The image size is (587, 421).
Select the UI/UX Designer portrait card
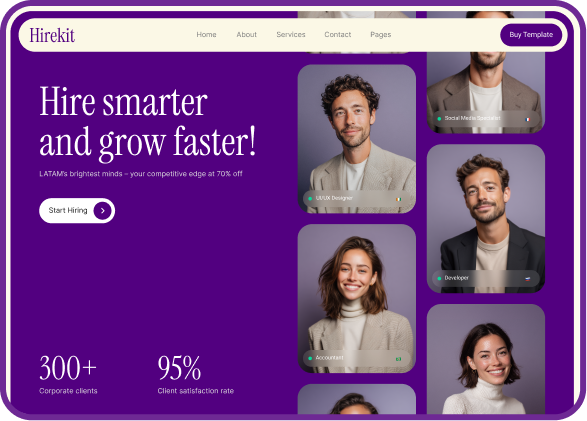click(x=357, y=139)
